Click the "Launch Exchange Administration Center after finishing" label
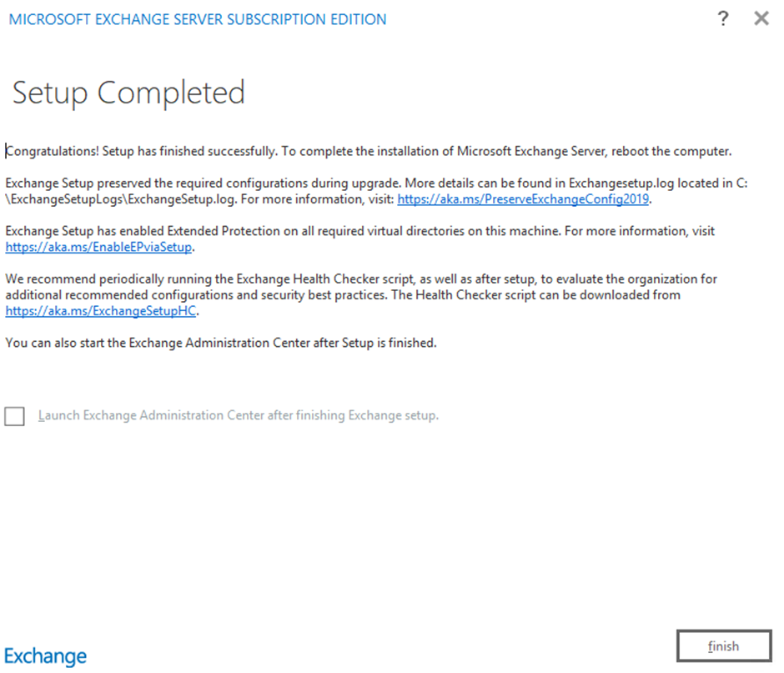This screenshot has height=673, width=784. pyautogui.click(x=239, y=415)
